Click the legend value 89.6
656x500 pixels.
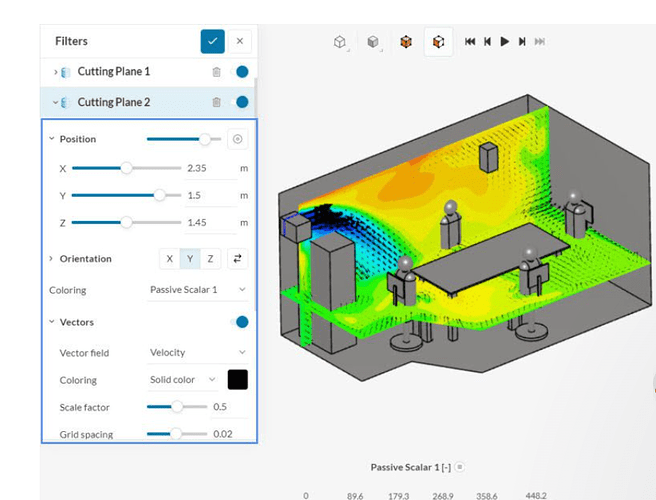tap(355, 496)
